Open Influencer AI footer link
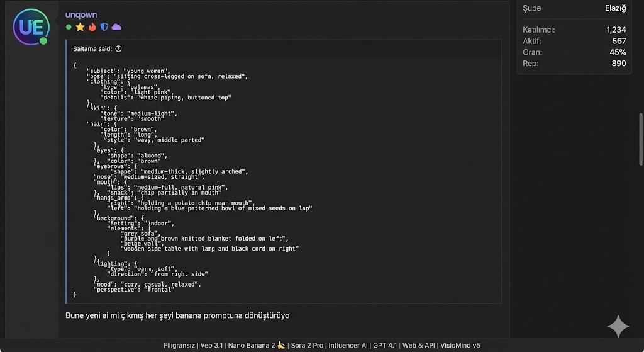Image resolution: width=644 pixels, height=352 pixels. pyautogui.click(x=348, y=346)
